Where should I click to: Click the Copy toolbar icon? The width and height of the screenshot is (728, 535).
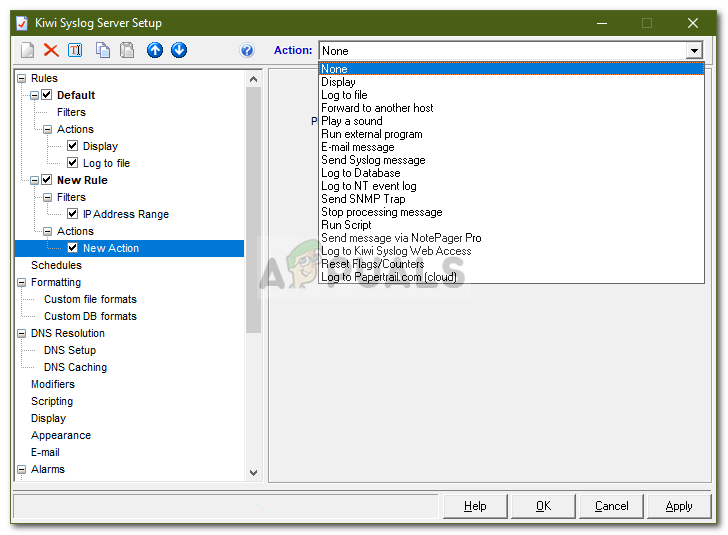[x=103, y=50]
